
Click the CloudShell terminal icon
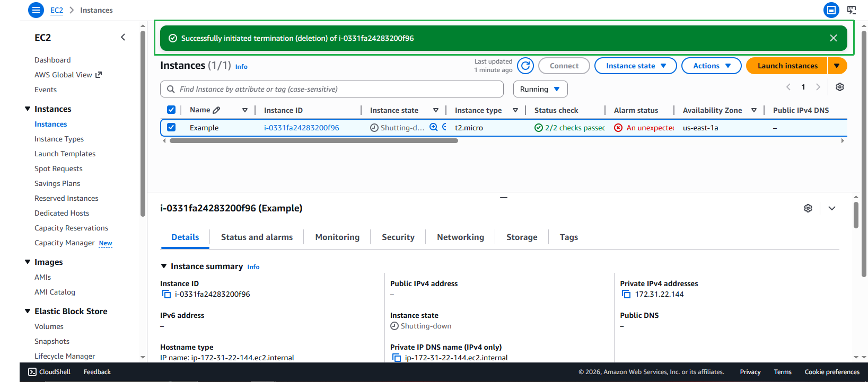[32, 372]
